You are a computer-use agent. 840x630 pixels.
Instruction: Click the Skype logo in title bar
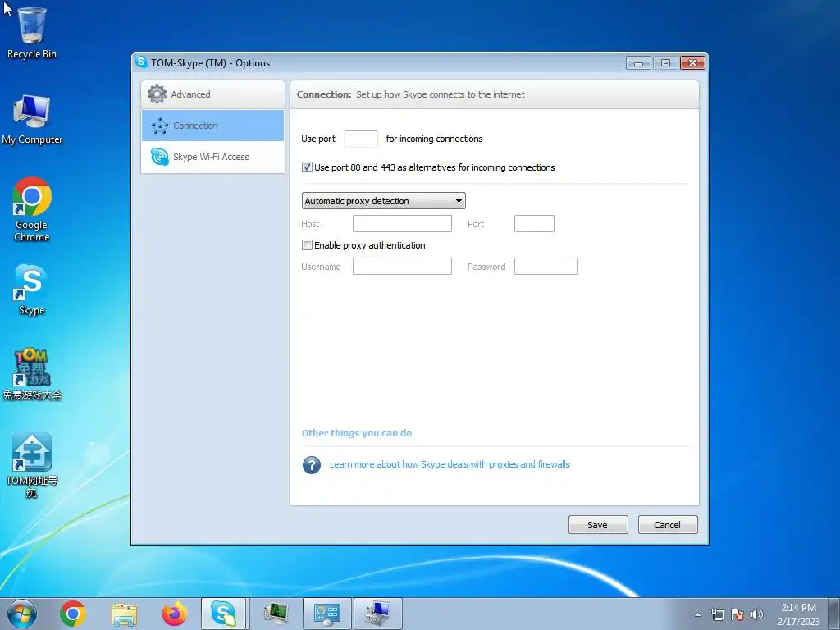(x=141, y=62)
